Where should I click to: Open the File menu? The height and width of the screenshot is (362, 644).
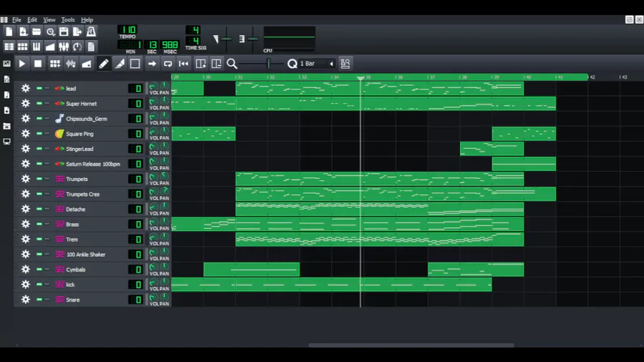pyautogui.click(x=16, y=20)
